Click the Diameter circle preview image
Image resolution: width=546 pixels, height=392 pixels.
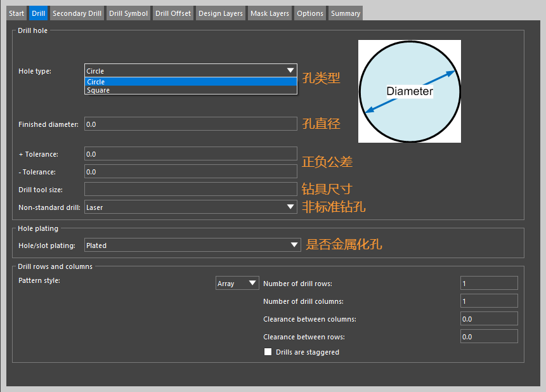click(409, 91)
